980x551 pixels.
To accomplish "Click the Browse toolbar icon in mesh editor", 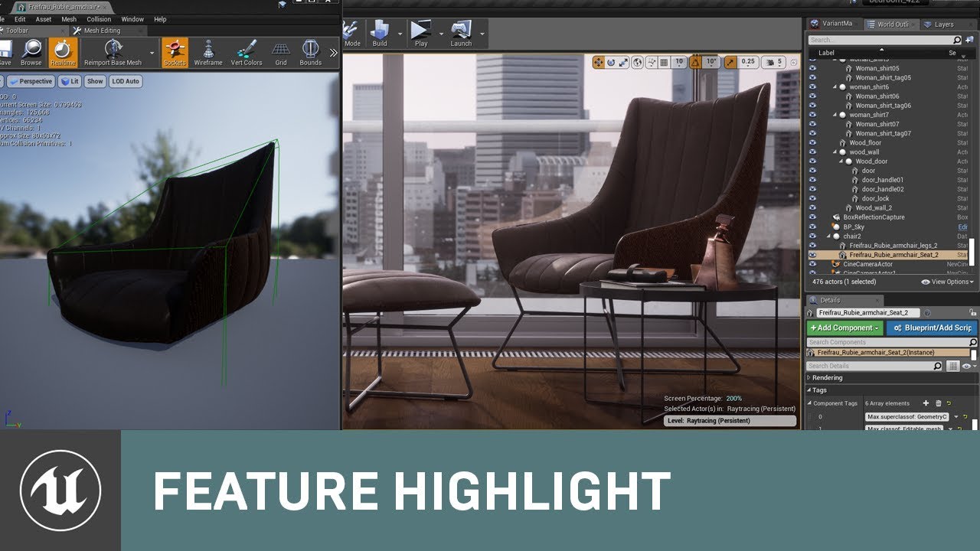I will click(31, 53).
